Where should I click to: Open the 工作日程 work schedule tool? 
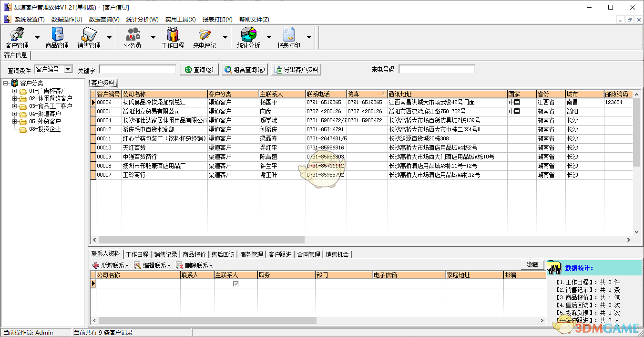173,37
